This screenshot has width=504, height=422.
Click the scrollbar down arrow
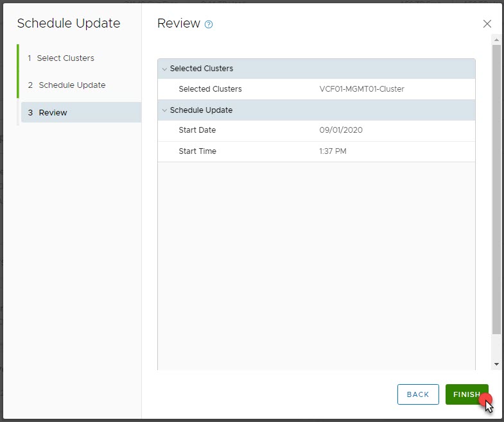coord(496,364)
